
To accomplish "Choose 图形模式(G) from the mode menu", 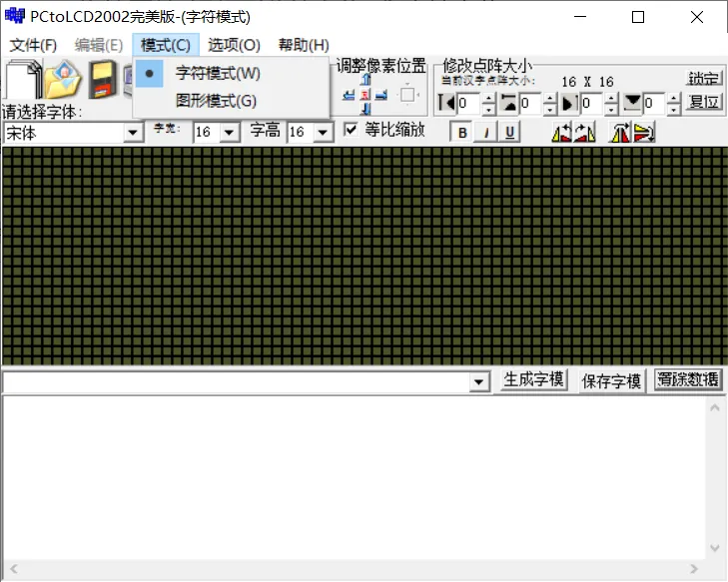I will 232,101.
